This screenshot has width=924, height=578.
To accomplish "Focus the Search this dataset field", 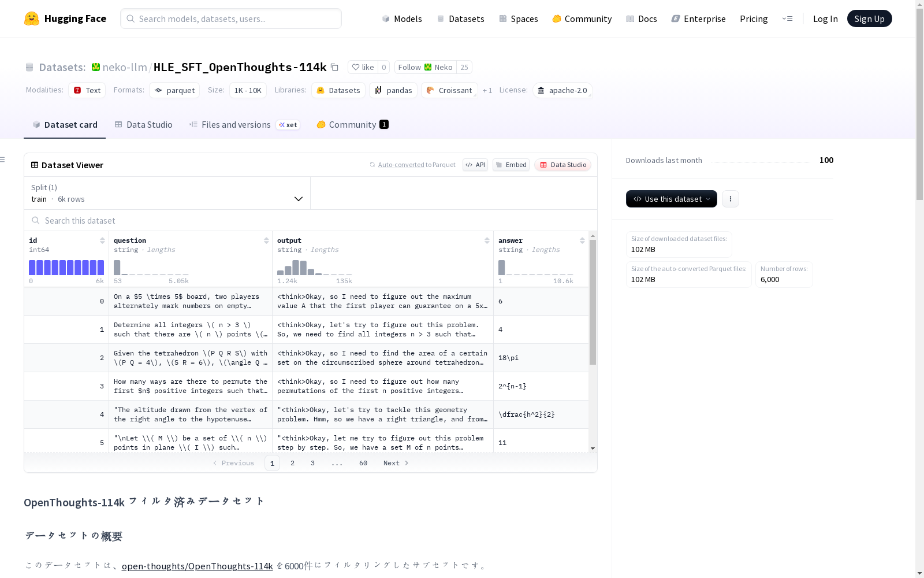I will pos(311,220).
